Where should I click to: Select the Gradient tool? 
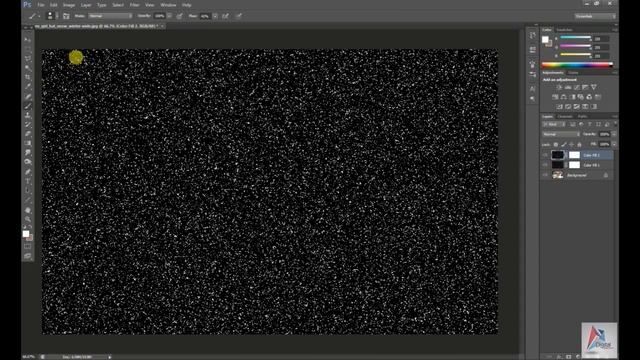(x=28, y=143)
